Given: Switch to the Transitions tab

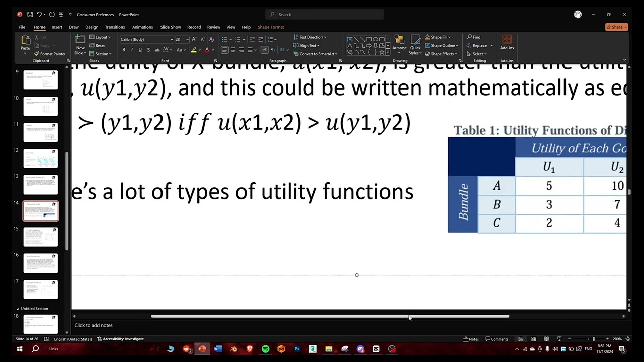Looking at the screenshot, I should tap(115, 27).
